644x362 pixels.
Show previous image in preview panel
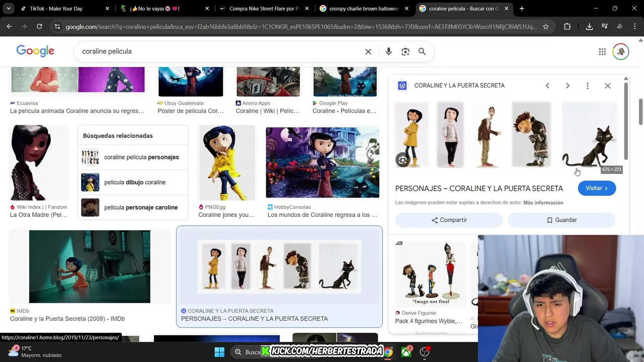(547, 85)
